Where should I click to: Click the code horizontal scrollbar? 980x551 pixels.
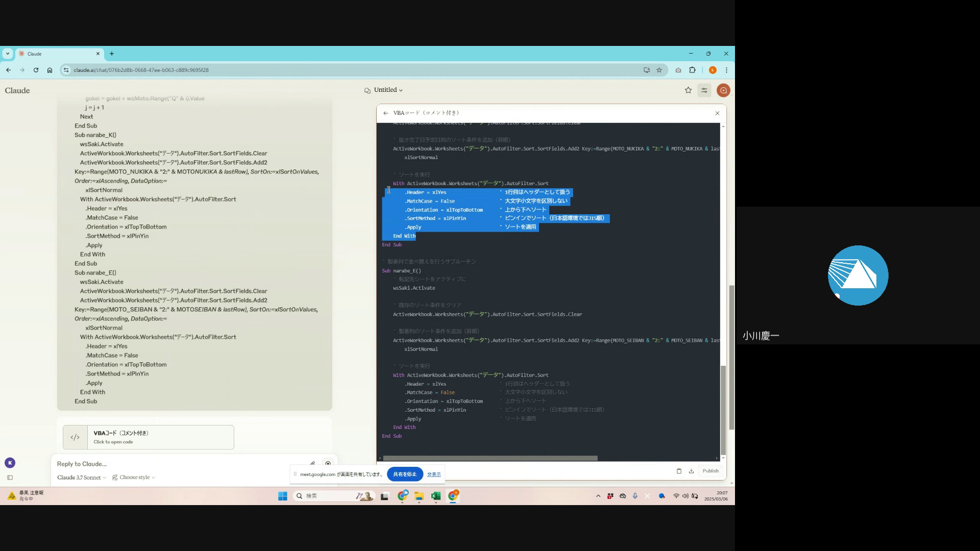(490, 458)
